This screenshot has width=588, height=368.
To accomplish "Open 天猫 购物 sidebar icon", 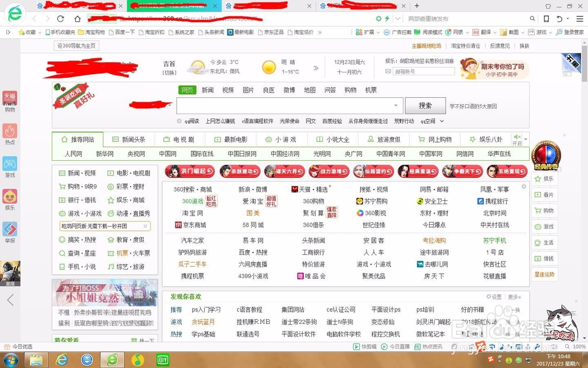I will click(10, 101).
